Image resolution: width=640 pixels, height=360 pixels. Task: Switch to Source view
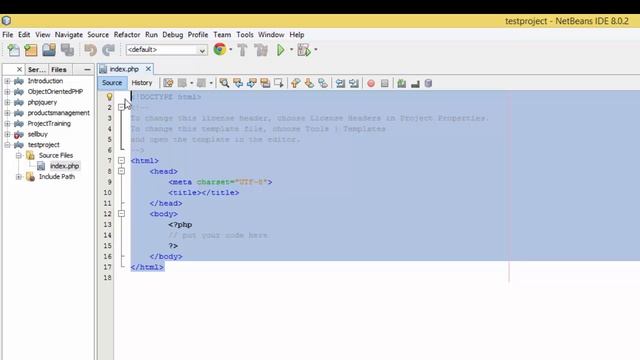point(112,83)
